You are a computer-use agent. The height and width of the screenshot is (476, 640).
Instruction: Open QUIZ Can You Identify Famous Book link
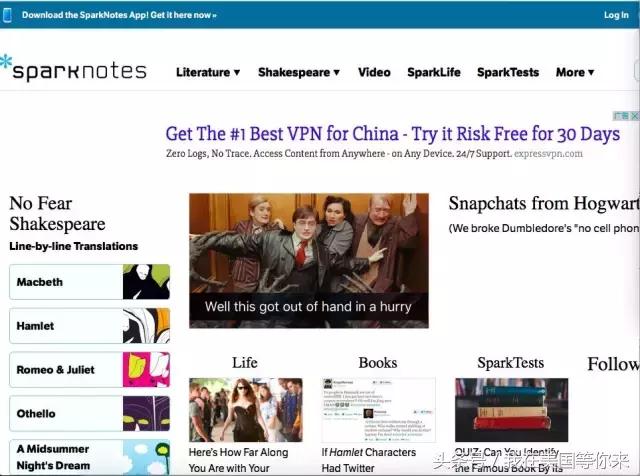509,460
